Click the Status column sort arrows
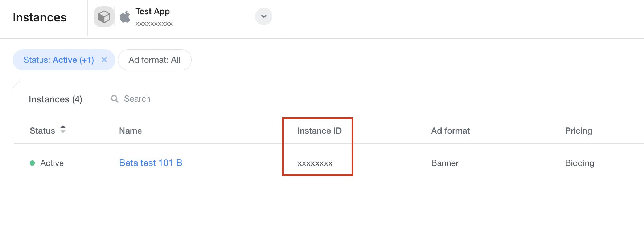644x252 pixels. [63, 129]
